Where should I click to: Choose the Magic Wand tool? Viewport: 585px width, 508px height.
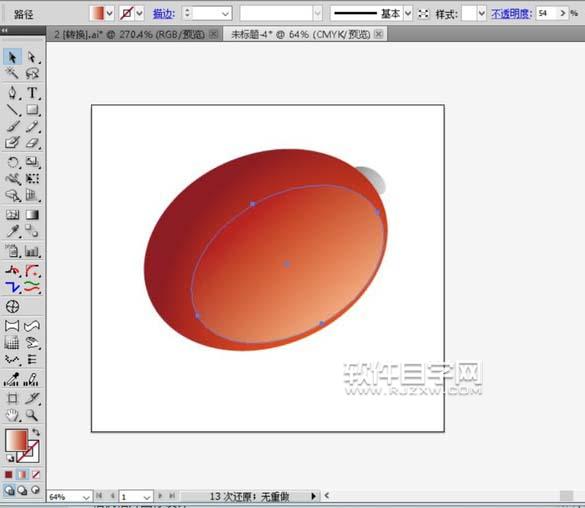click(x=12, y=73)
